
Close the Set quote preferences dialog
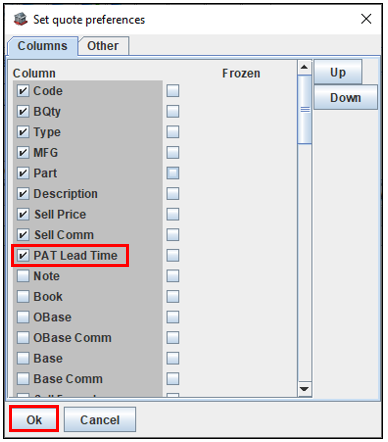tap(366, 19)
